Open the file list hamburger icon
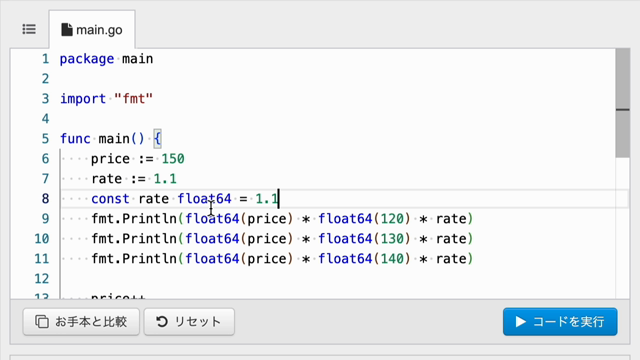This screenshot has height=360, width=640. pos(29,29)
